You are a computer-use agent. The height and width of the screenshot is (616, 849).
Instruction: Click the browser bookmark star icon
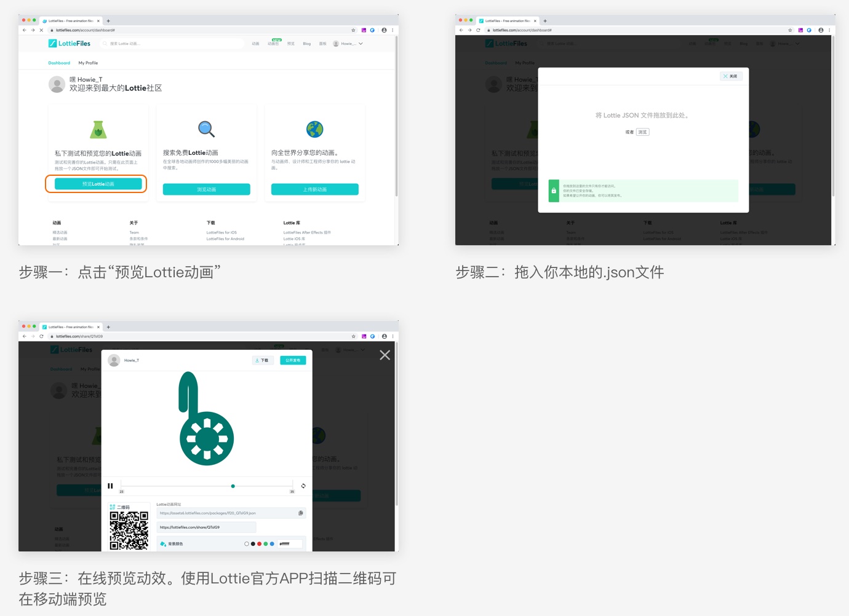tap(353, 30)
